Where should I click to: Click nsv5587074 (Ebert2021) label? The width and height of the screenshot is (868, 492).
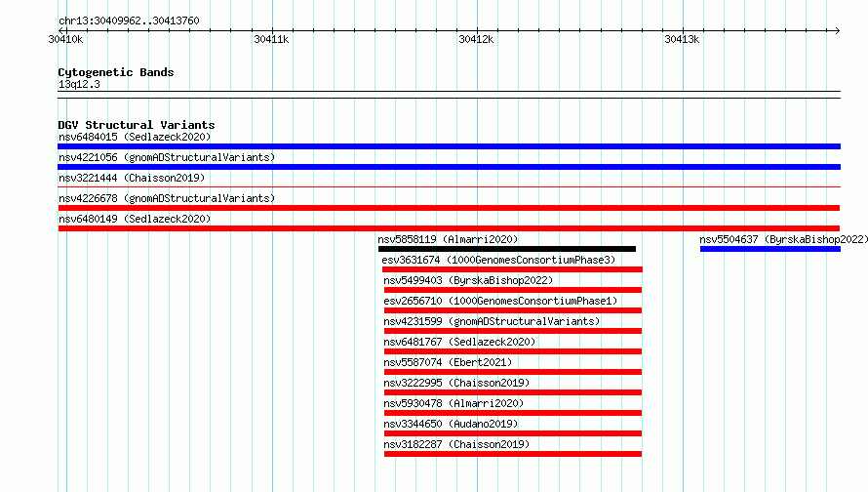448,362
